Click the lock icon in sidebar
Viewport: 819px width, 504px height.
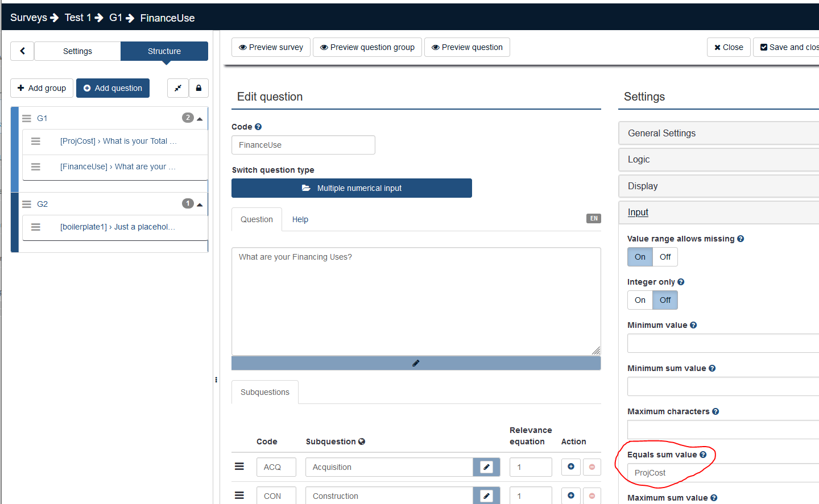pyautogui.click(x=198, y=88)
